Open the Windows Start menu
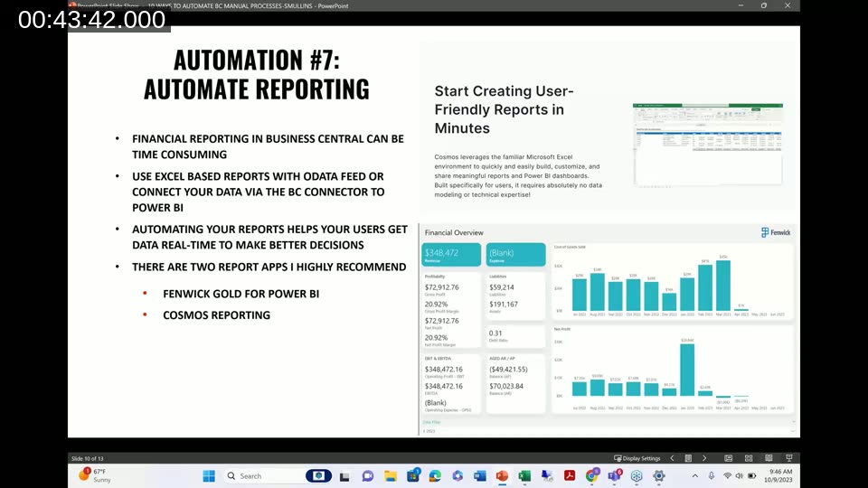Image resolution: width=868 pixels, height=488 pixels. [x=209, y=476]
